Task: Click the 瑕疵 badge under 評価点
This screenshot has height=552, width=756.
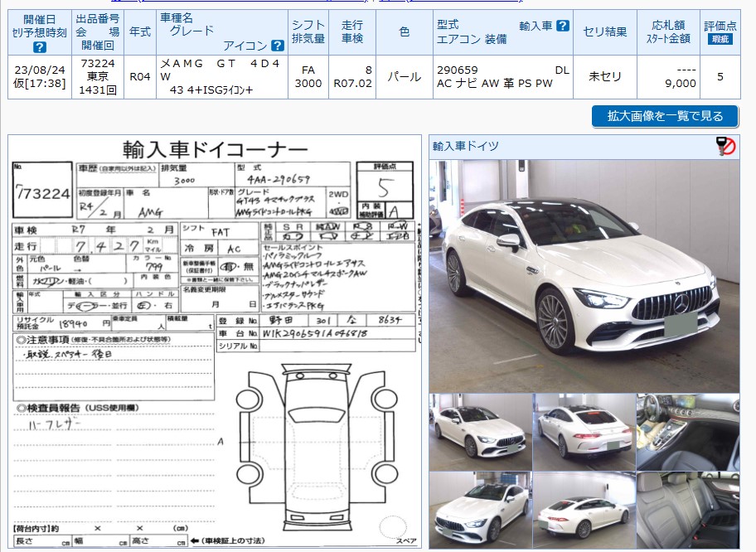Action: point(720,39)
